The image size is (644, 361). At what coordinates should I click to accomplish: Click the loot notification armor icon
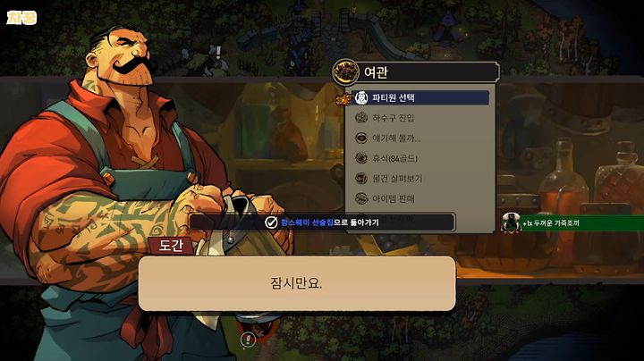pyautogui.click(x=511, y=222)
